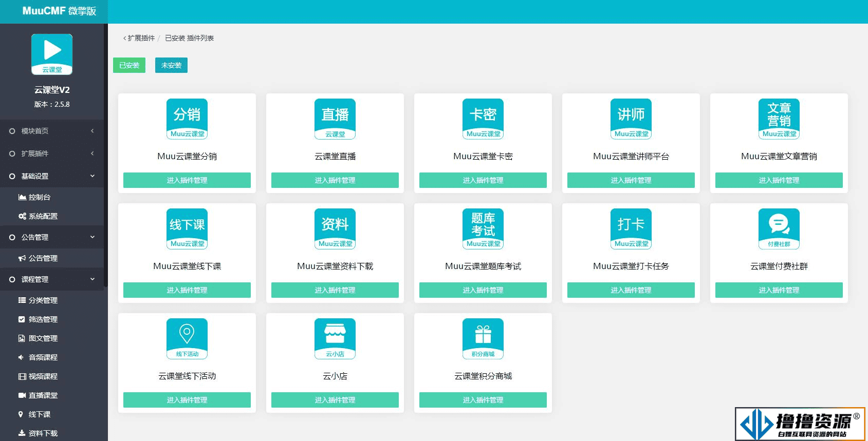Click the 控制台 chart icon
Screen dimensions: 868x441
tap(22, 197)
